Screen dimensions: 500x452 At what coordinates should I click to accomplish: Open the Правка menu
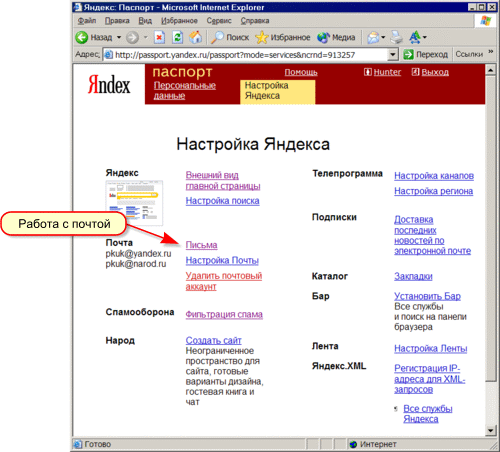[117, 21]
